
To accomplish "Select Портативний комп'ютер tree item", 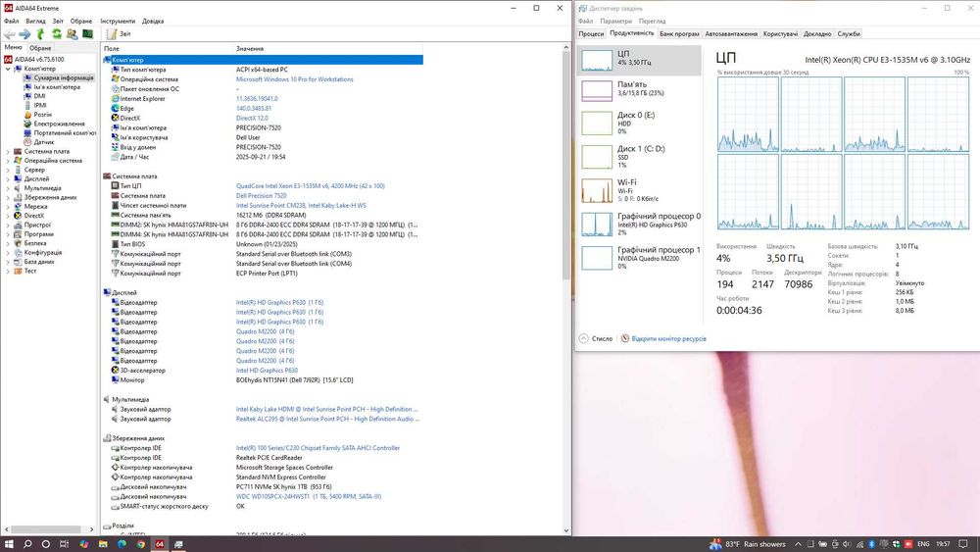I will [65, 132].
